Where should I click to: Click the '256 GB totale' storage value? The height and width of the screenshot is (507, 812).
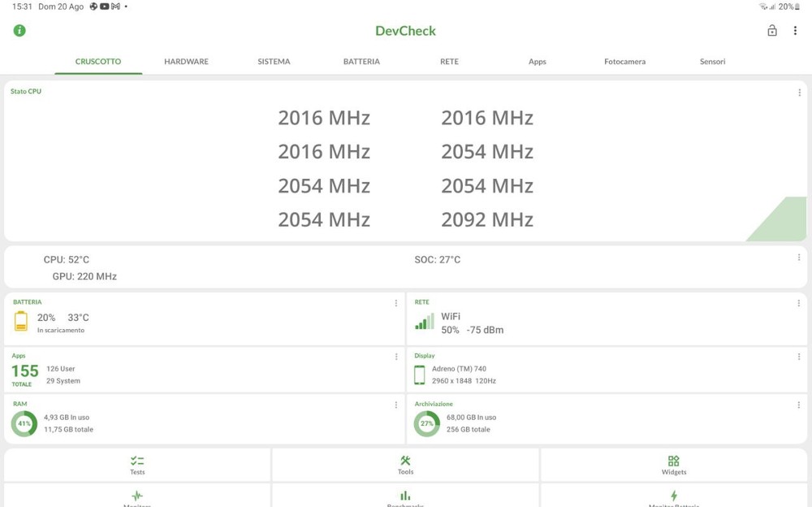coord(469,429)
